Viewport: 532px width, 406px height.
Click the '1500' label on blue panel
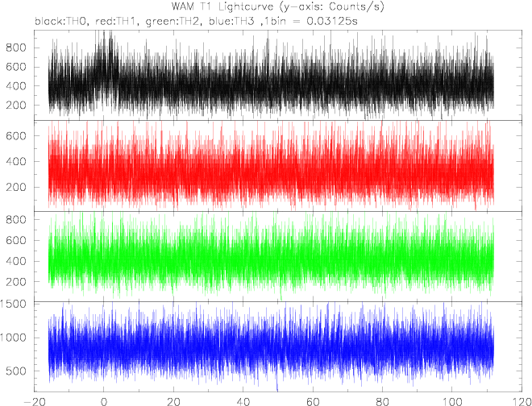pos(14,304)
